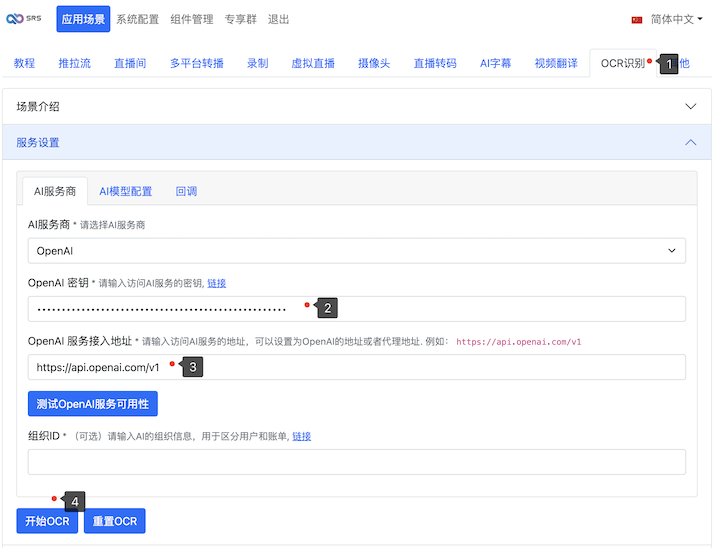
Task: Click the 链接 link next to OpenAI 密钥
Action: click(217, 283)
